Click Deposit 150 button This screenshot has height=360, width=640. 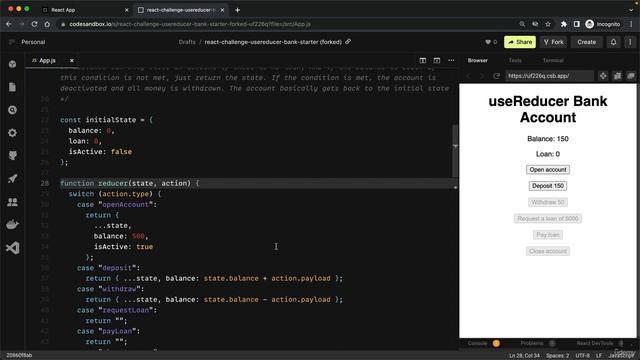click(x=548, y=186)
